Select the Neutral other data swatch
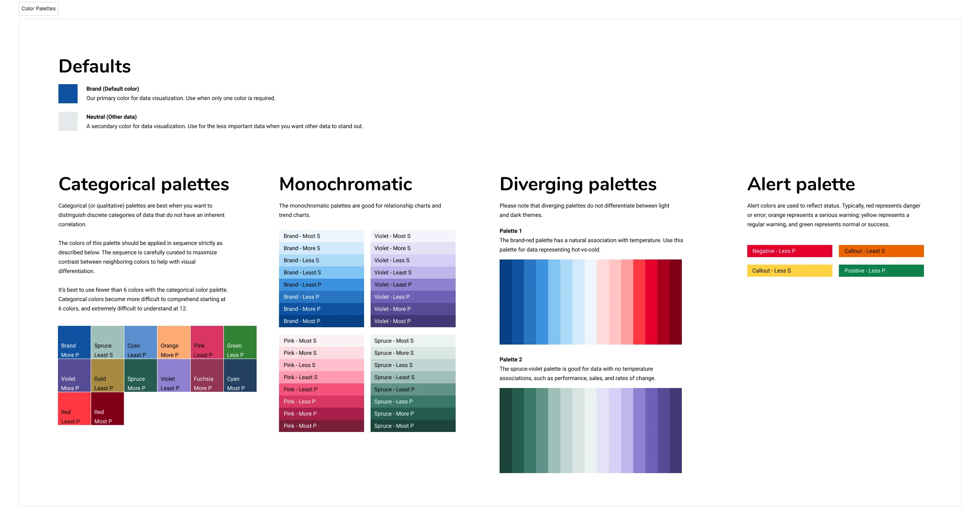Image resolution: width=980 pixels, height=525 pixels. point(67,122)
